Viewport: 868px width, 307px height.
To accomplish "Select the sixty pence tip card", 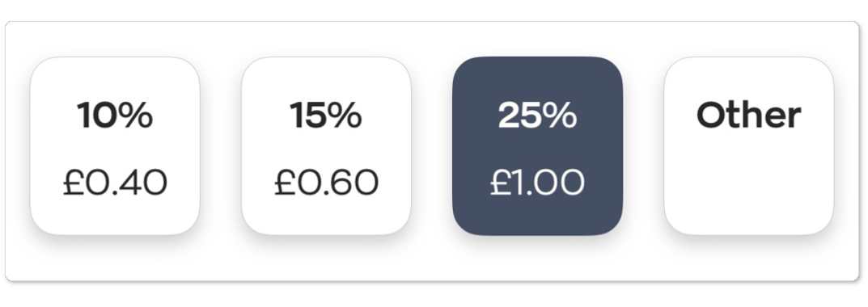I will click(x=326, y=146).
